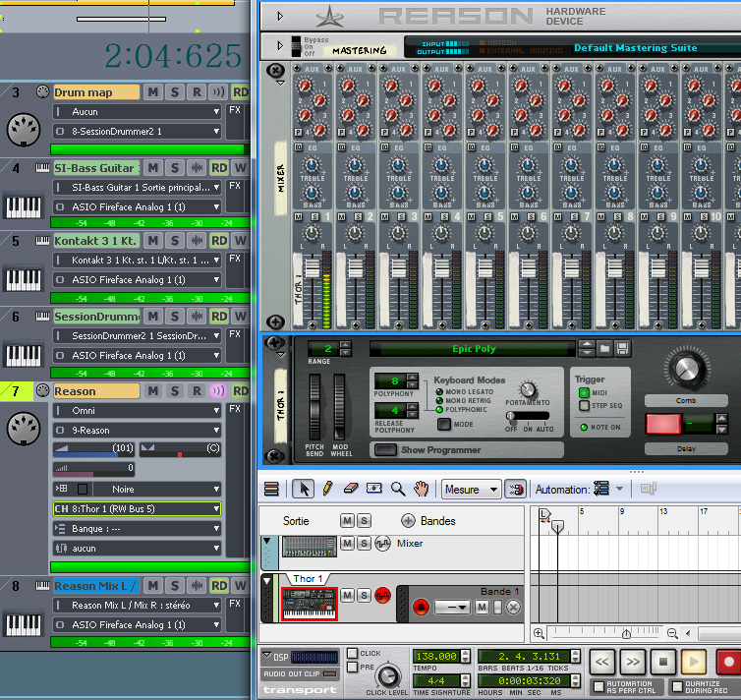
Task: Solo the Kontakt 3 track
Action: [x=175, y=241]
